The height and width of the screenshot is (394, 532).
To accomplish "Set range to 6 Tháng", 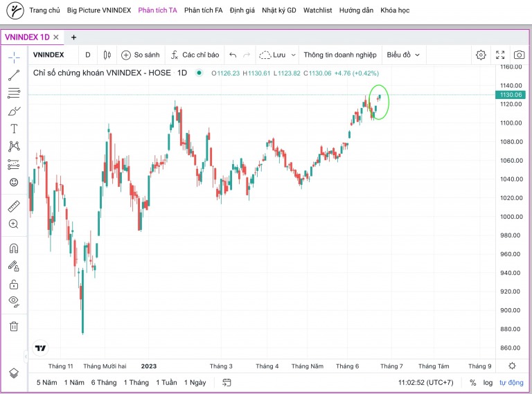I will click(x=104, y=382).
